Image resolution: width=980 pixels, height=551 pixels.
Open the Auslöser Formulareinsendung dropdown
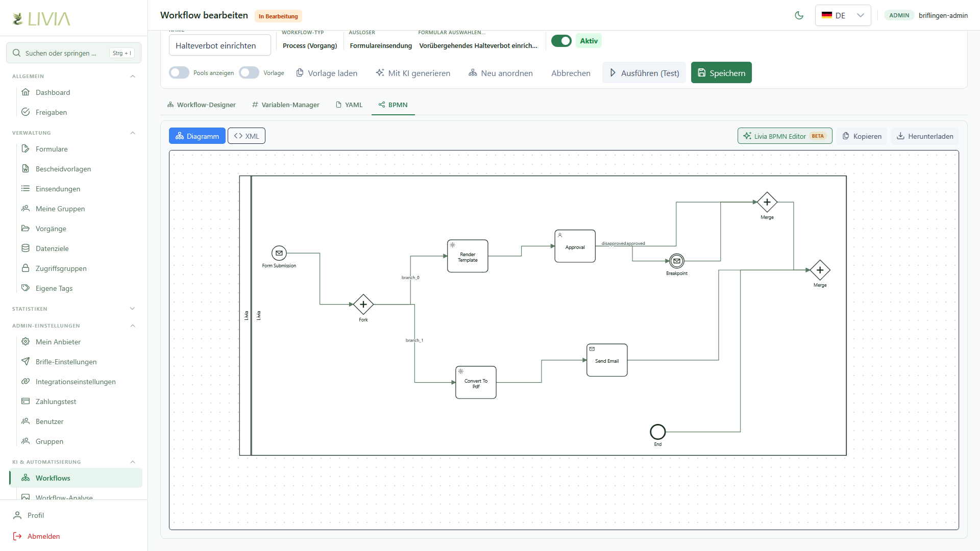[381, 46]
